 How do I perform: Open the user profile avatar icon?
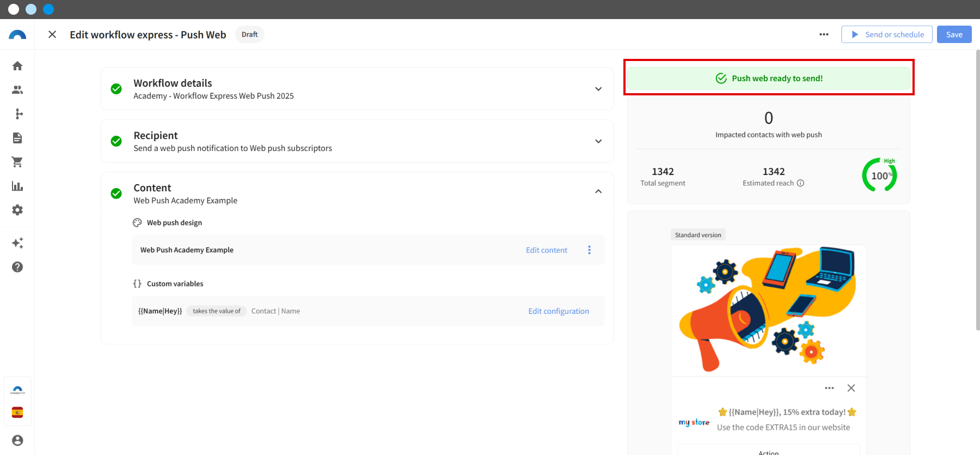[17, 440]
